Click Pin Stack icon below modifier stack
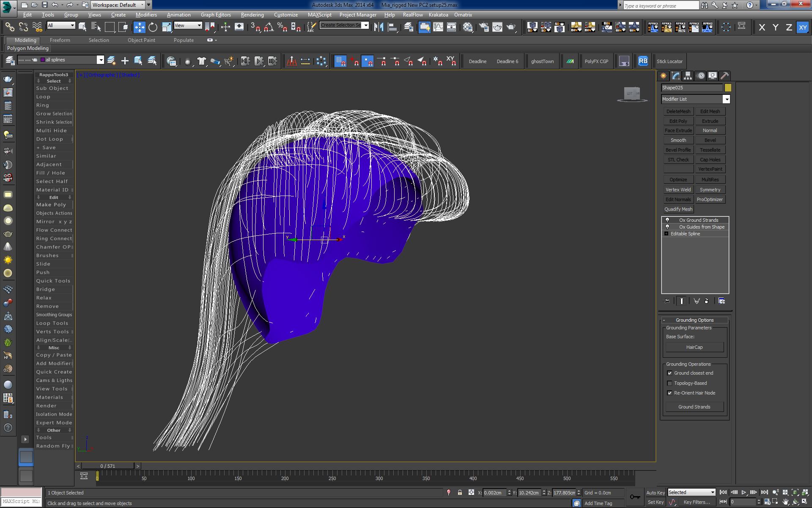Viewport: 812px width, 508px height. pos(667,301)
